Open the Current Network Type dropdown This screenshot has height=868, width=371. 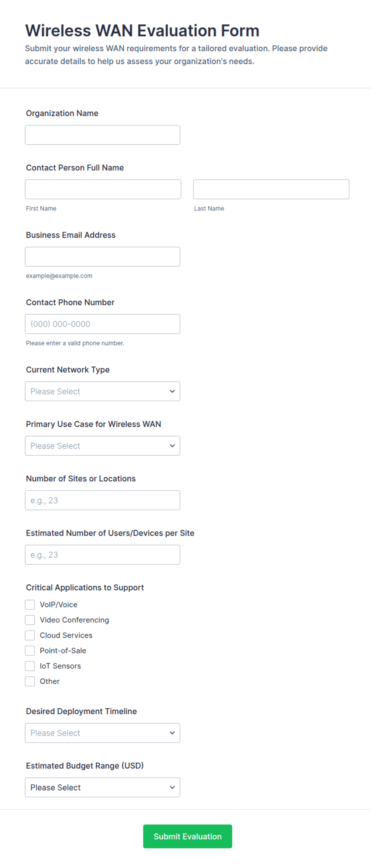pos(103,391)
